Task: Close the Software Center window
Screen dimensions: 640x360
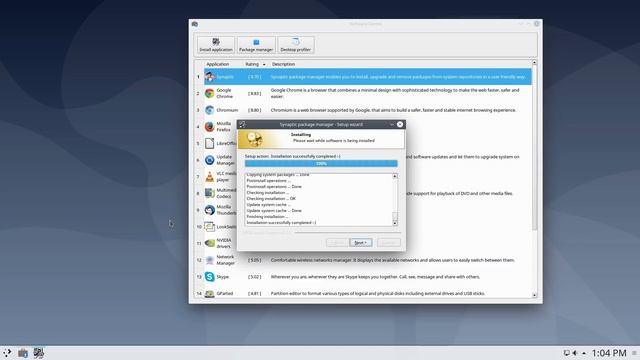Action: tap(537, 24)
